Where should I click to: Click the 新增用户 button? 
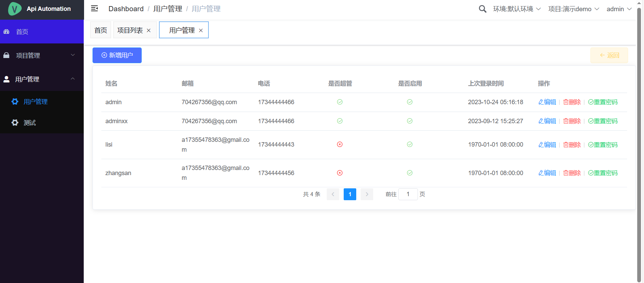coord(117,55)
